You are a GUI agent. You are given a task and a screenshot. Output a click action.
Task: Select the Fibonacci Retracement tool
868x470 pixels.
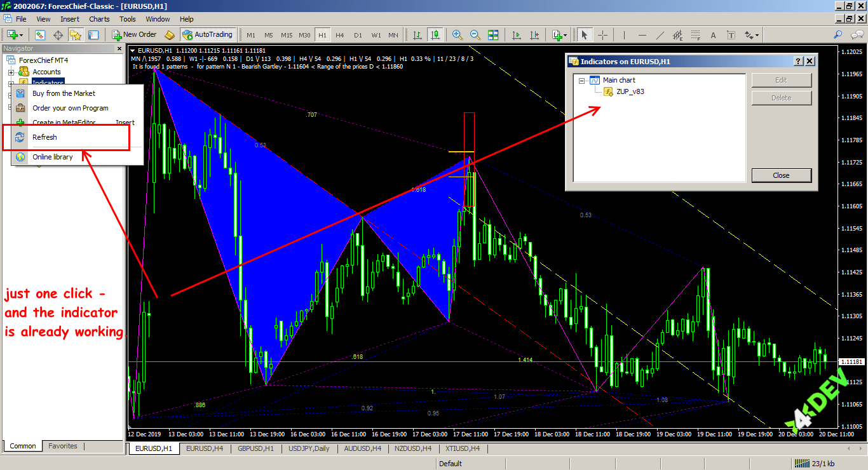coord(696,35)
